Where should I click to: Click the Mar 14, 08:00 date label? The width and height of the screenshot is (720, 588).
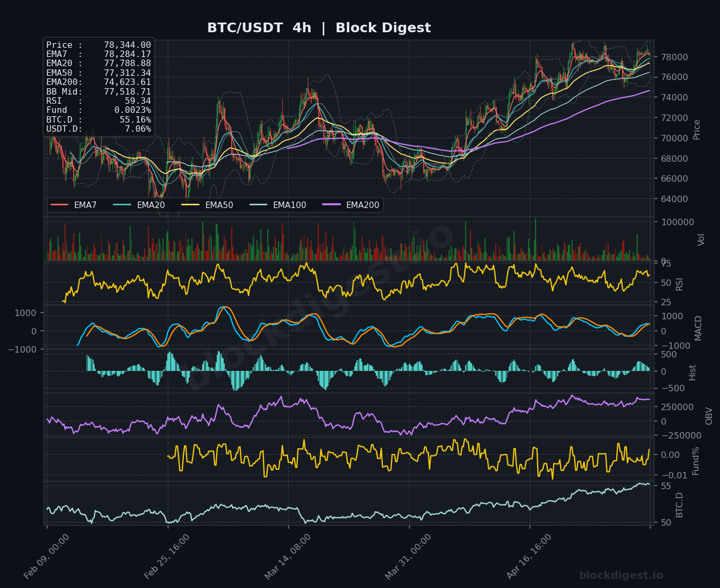click(x=288, y=557)
